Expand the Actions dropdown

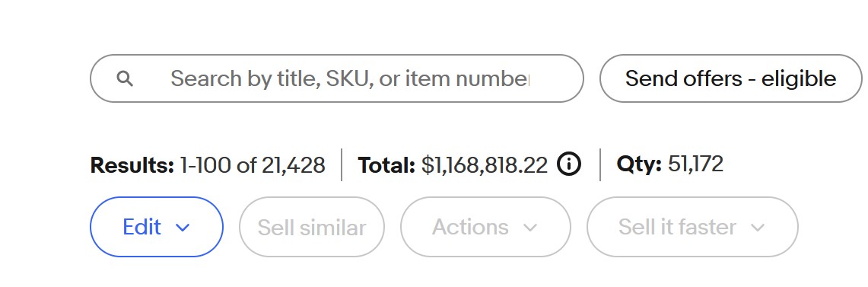click(485, 227)
